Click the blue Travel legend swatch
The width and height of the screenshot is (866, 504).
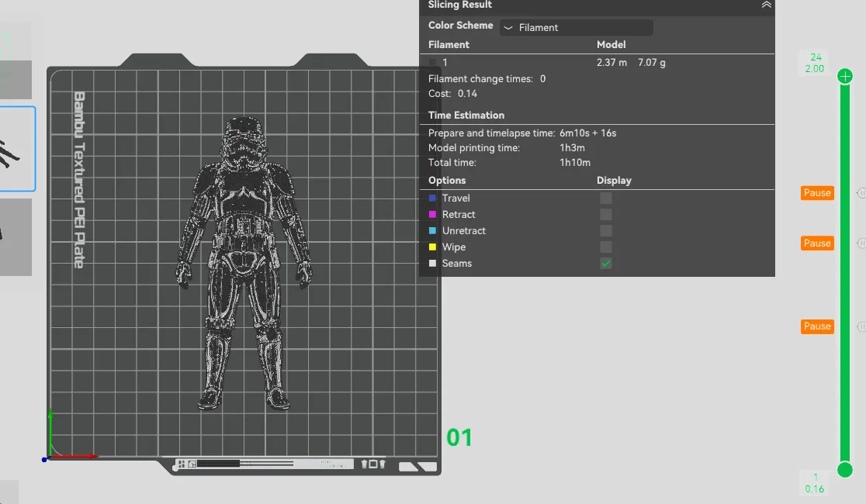pyautogui.click(x=432, y=198)
